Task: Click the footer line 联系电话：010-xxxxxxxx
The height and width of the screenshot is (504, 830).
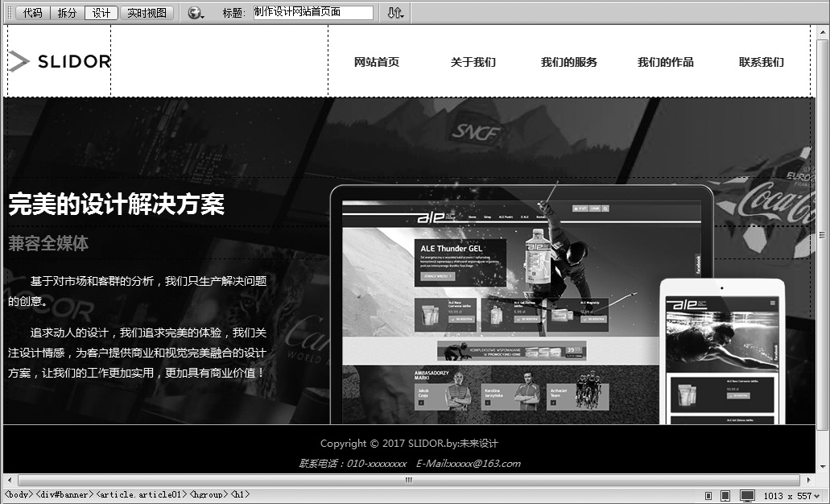Action: click(x=409, y=464)
